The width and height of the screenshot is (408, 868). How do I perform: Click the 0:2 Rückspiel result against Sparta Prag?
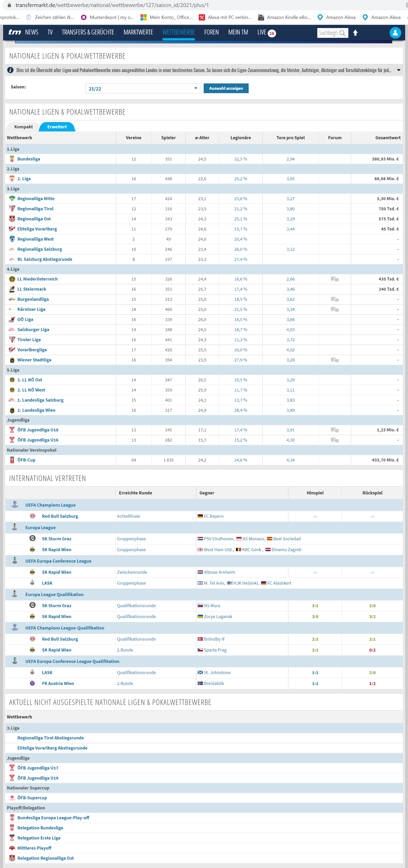tap(372, 650)
